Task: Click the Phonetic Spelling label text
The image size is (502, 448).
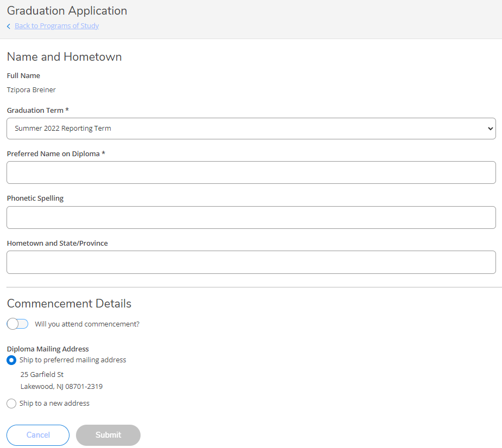Action: pos(35,198)
